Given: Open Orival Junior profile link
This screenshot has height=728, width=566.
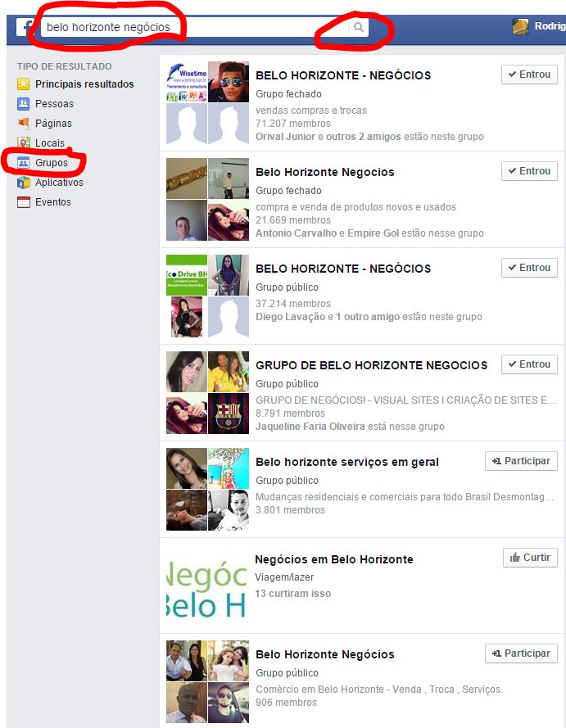Looking at the screenshot, I should click(x=285, y=137).
